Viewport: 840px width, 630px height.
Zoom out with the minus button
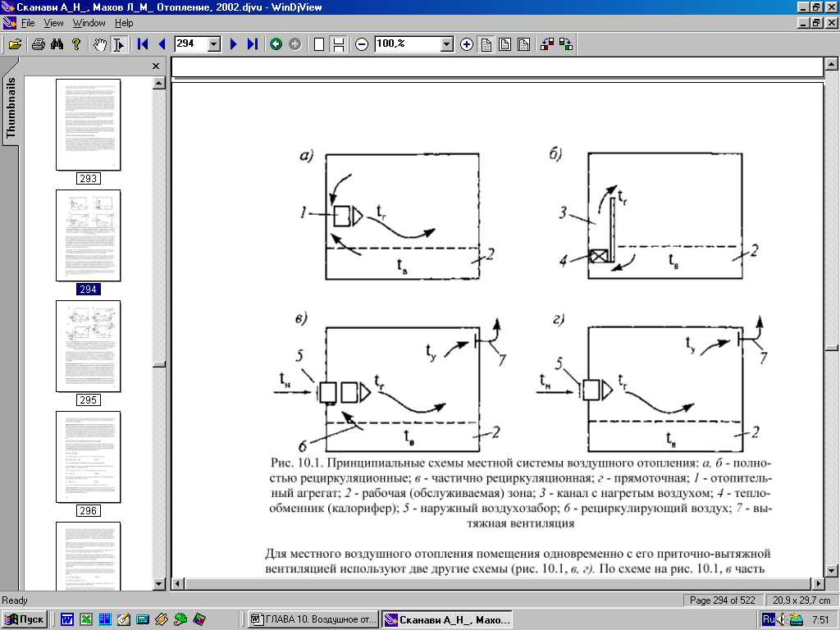362,44
